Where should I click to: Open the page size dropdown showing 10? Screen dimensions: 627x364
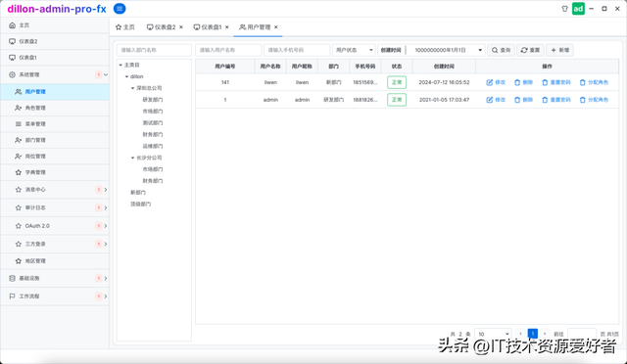[493, 334]
